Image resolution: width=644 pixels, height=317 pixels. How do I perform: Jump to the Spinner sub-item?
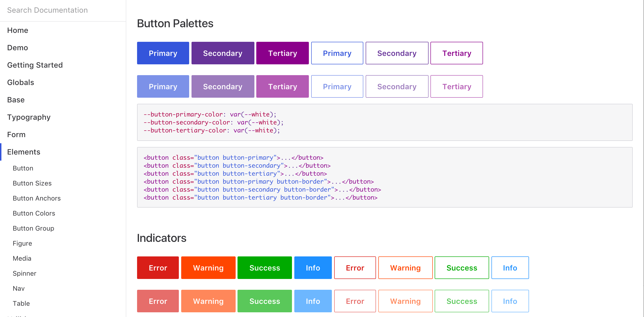pos(24,273)
